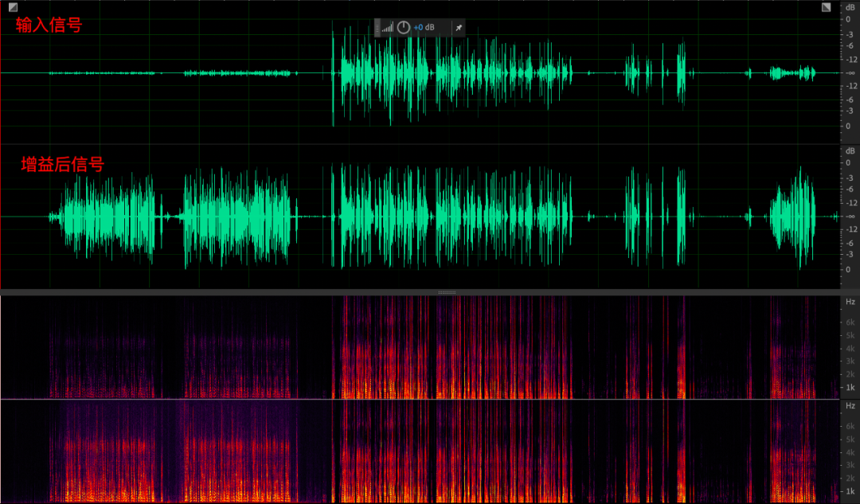The height and width of the screenshot is (504, 860).
Task: Click the waveform/spectrogram divider handle
Action: pyautogui.click(x=447, y=292)
